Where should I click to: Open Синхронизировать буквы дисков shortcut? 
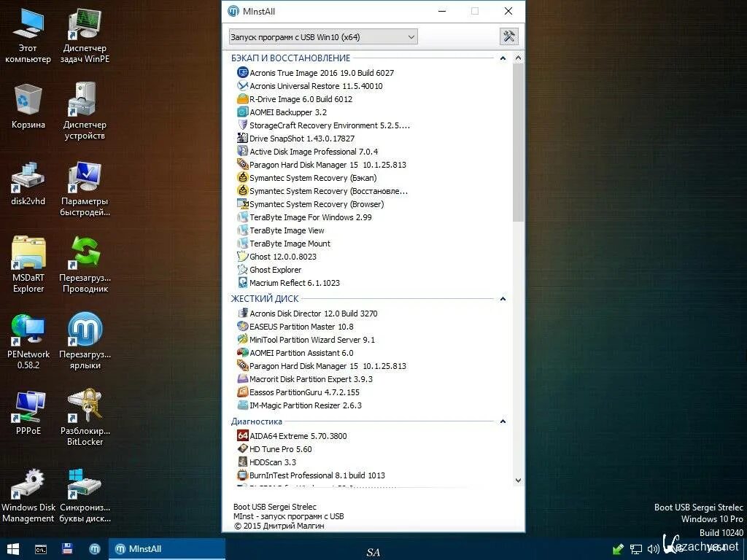point(85,495)
